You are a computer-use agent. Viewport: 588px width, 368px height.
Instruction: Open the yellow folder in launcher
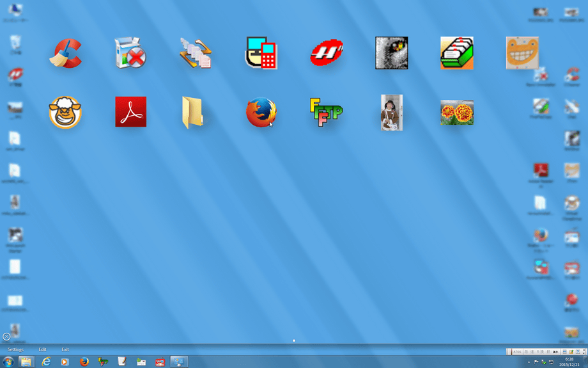point(193,112)
